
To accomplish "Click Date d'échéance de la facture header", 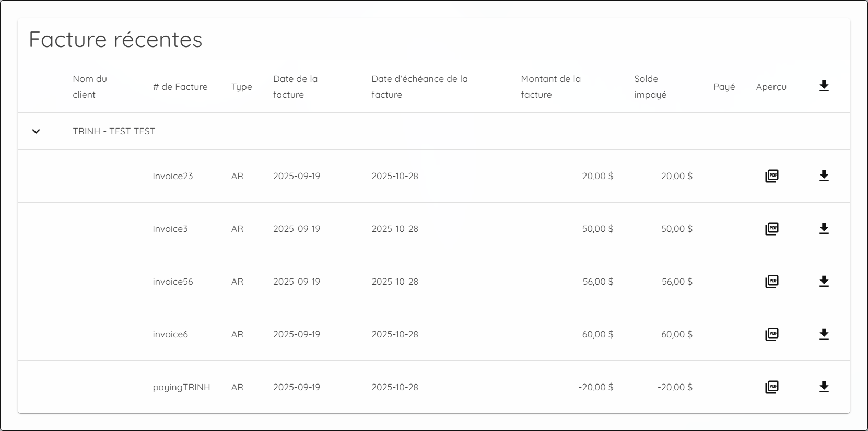I will pyautogui.click(x=419, y=87).
